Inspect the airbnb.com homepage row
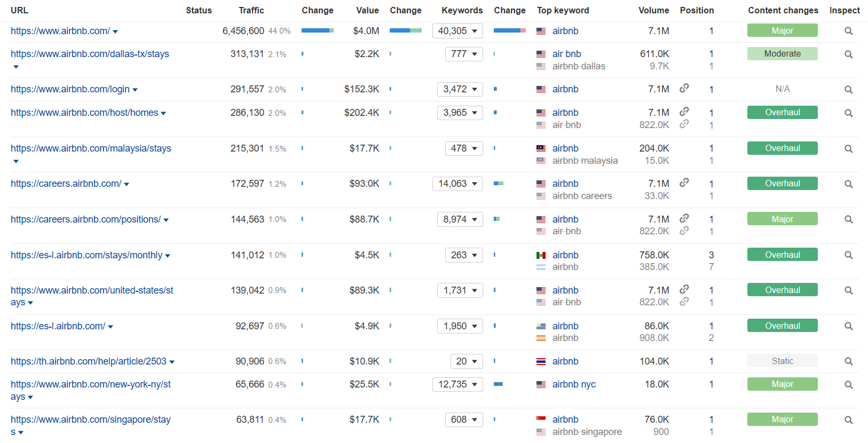 tap(848, 31)
